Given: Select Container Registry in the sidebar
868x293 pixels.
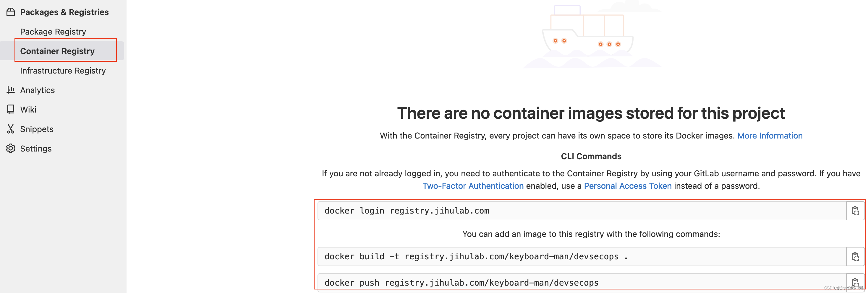Looking at the screenshot, I should [x=57, y=51].
